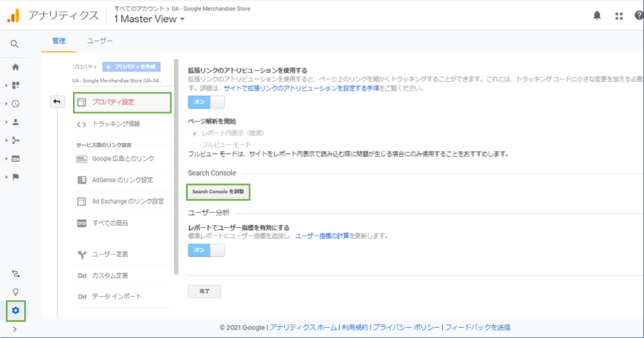The height and width of the screenshot is (338, 644).
Task: Open 利用規約 footer link
Action: pos(355,327)
